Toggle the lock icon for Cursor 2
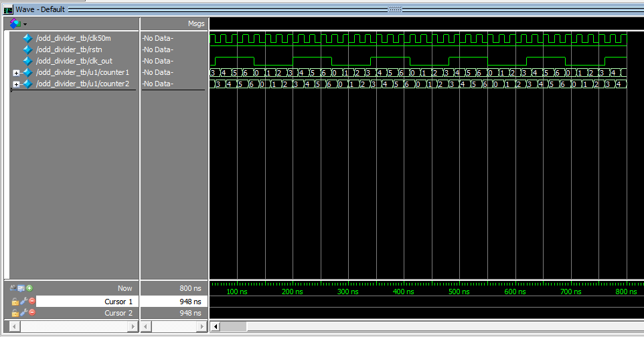Image resolution: width=644 pixels, height=337 pixels. coord(15,313)
